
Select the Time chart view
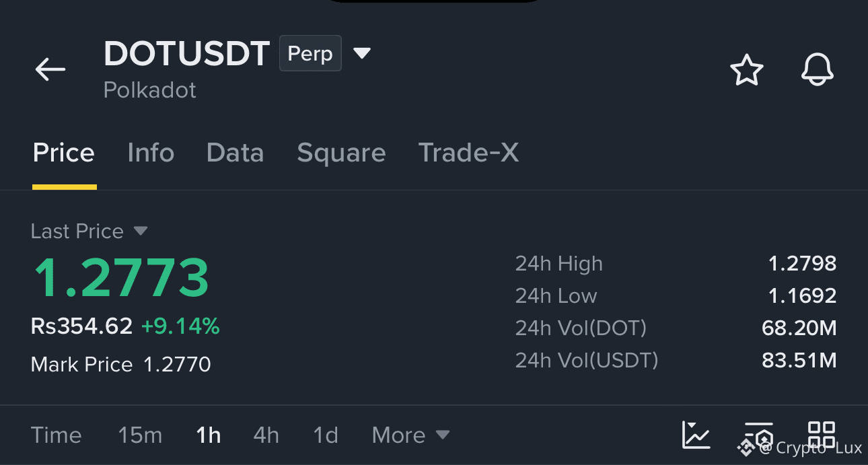[56, 435]
